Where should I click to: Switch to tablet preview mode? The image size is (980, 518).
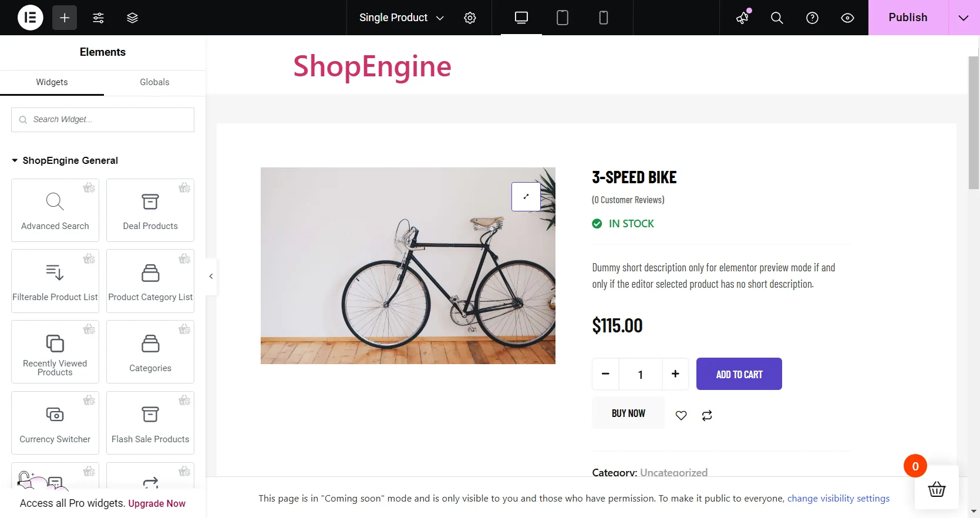(562, 18)
